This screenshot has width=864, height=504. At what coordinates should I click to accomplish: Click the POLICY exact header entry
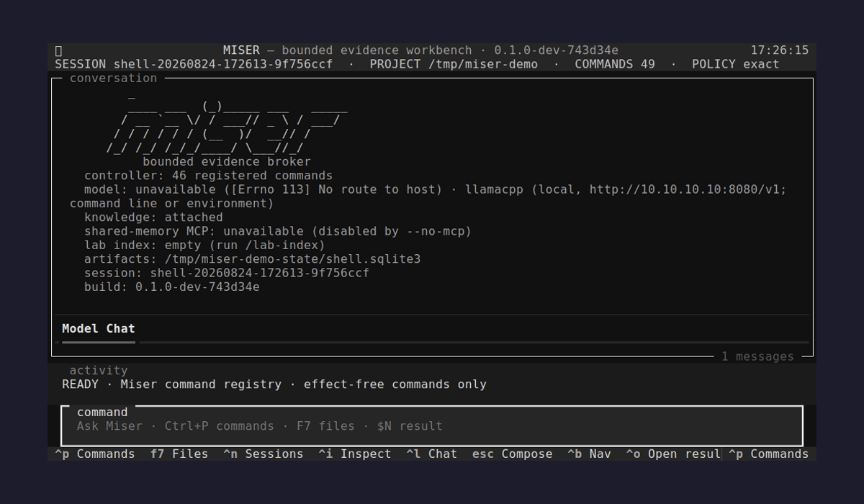pos(736,64)
